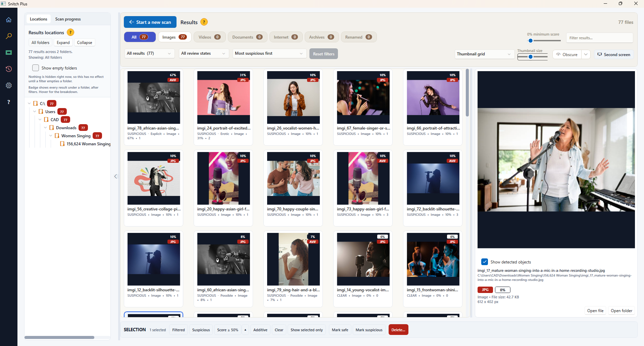Toggle Additive selection mode
644x346 pixels.
260,330
